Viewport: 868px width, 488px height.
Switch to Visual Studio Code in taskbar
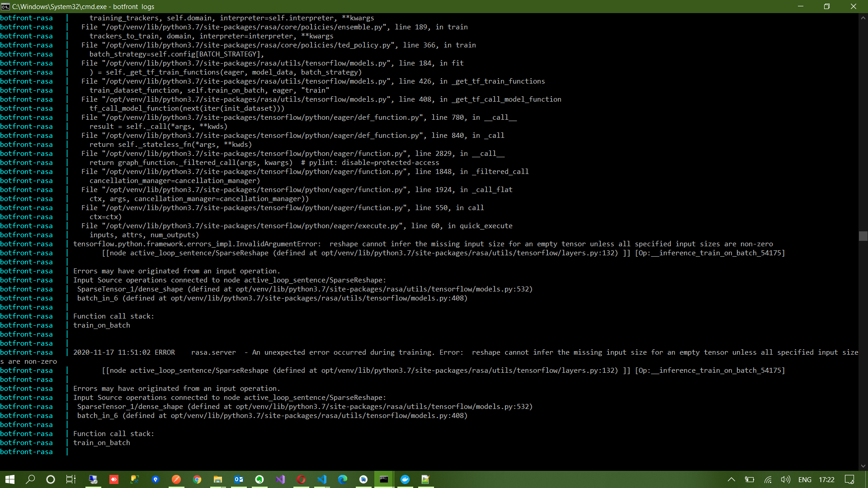[x=322, y=479]
